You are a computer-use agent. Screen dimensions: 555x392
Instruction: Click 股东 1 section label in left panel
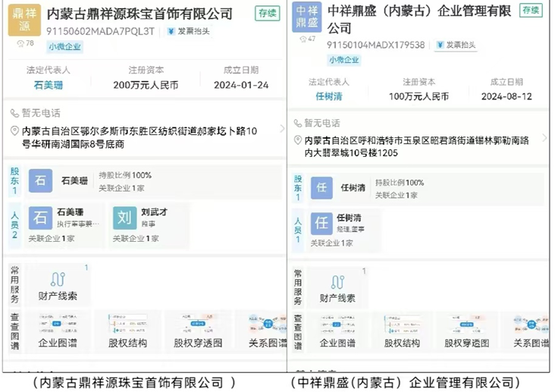click(x=14, y=180)
